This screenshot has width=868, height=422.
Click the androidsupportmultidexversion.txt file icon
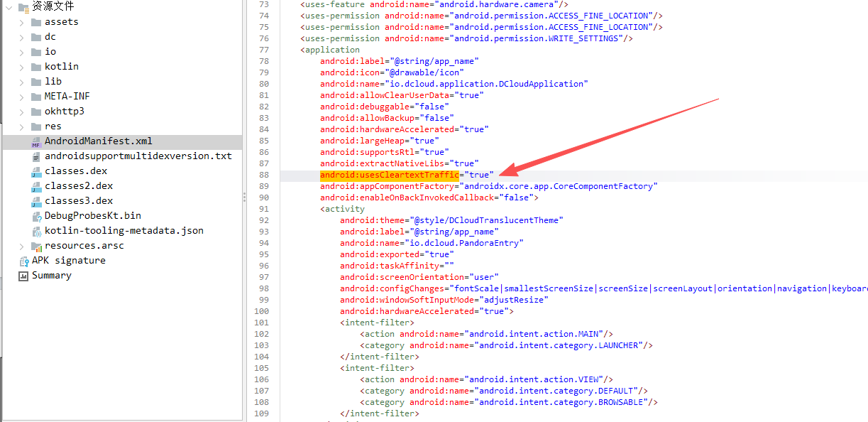click(36, 156)
